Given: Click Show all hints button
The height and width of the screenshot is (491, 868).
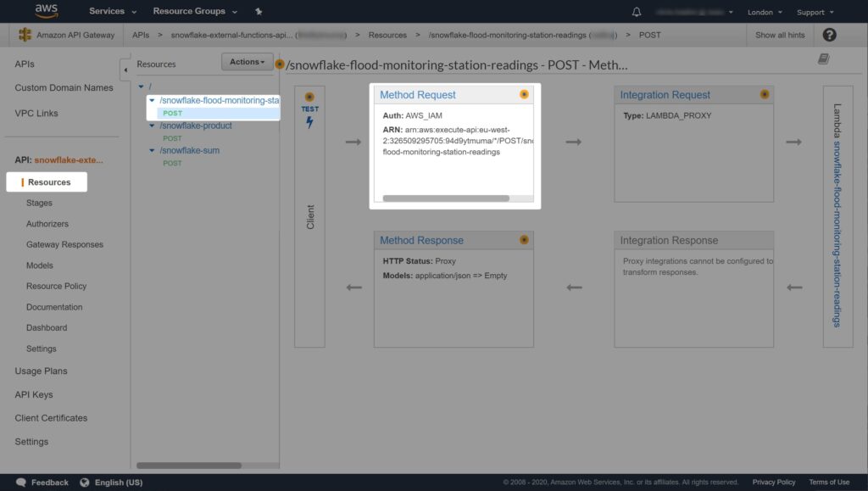Looking at the screenshot, I should pyautogui.click(x=781, y=35).
